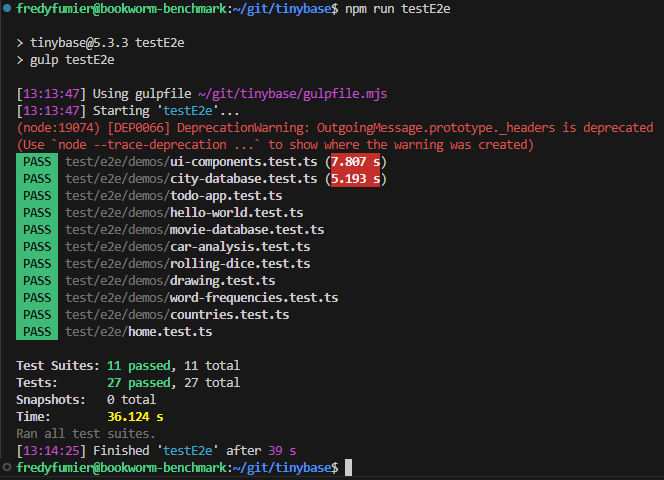This screenshot has height=480, width=664.
Task: Click the DEP0066 DeprecationWarning line
Action: [335, 128]
